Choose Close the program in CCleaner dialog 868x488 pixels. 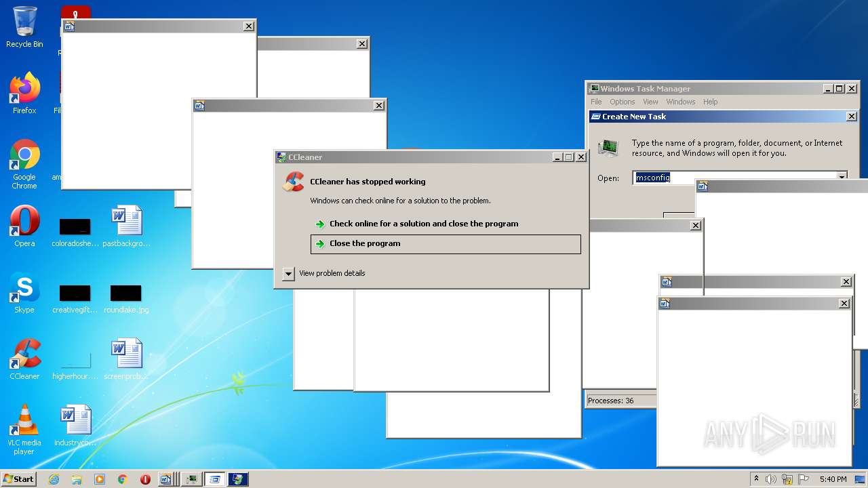[446, 244]
